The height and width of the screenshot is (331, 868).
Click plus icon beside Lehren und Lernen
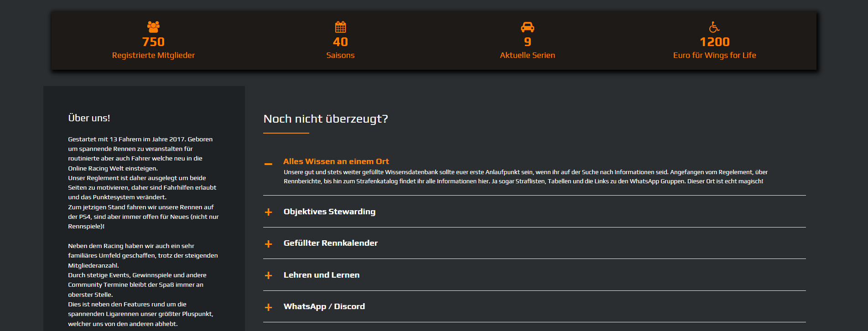coord(268,275)
